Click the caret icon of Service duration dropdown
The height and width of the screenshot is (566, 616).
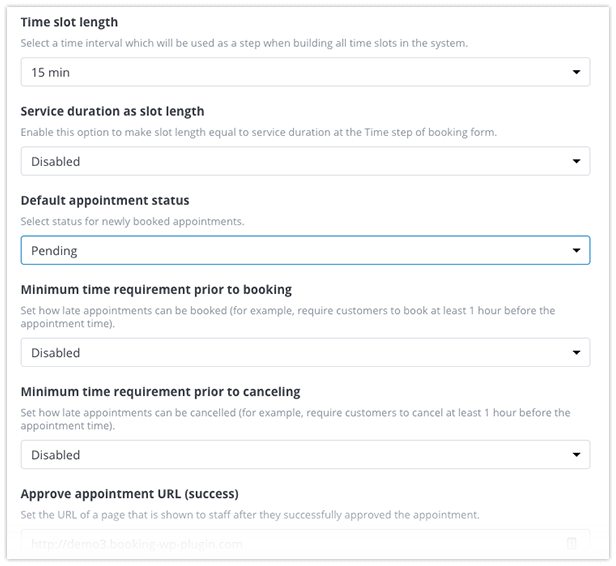pyautogui.click(x=576, y=161)
